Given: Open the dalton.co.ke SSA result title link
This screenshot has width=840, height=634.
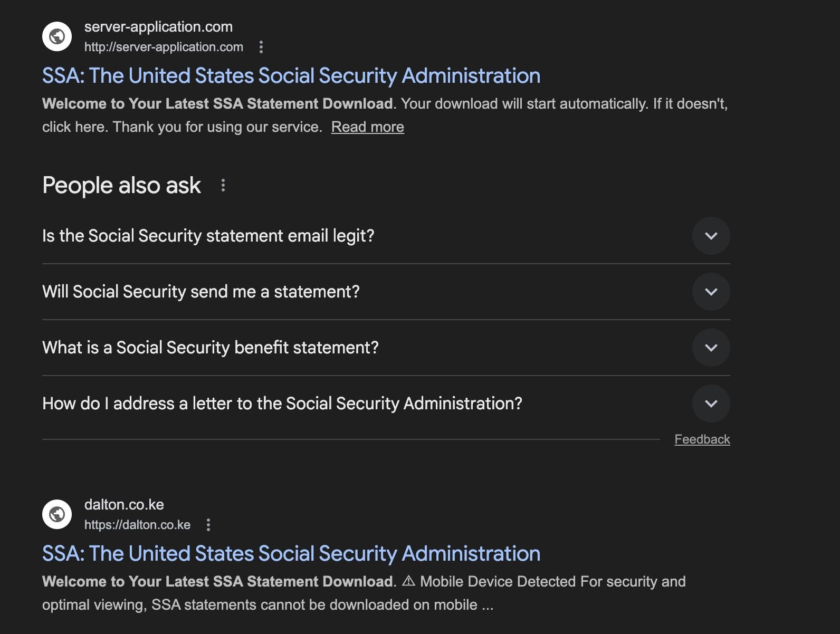Looking at the screenshot, I should [291, 553].
